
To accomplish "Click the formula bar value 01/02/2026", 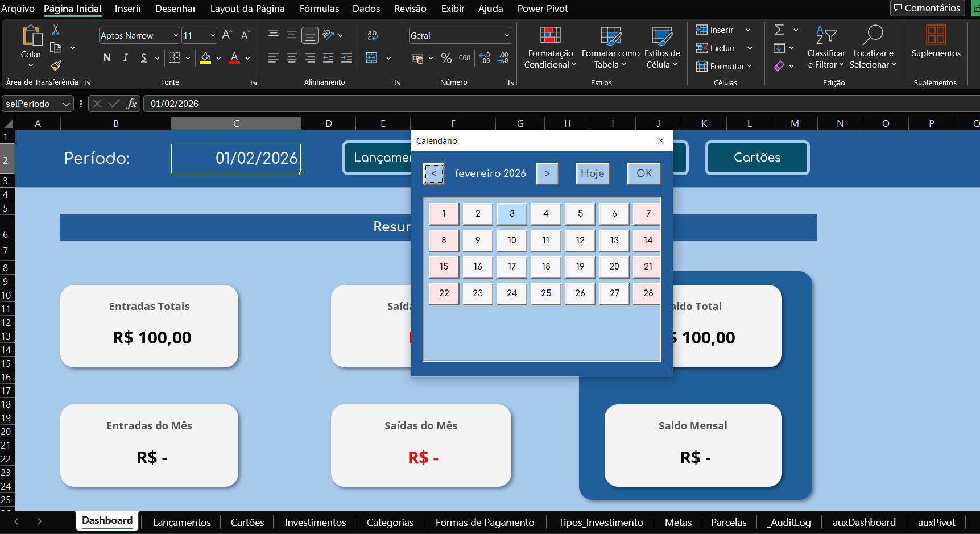I will pos(175,104).
